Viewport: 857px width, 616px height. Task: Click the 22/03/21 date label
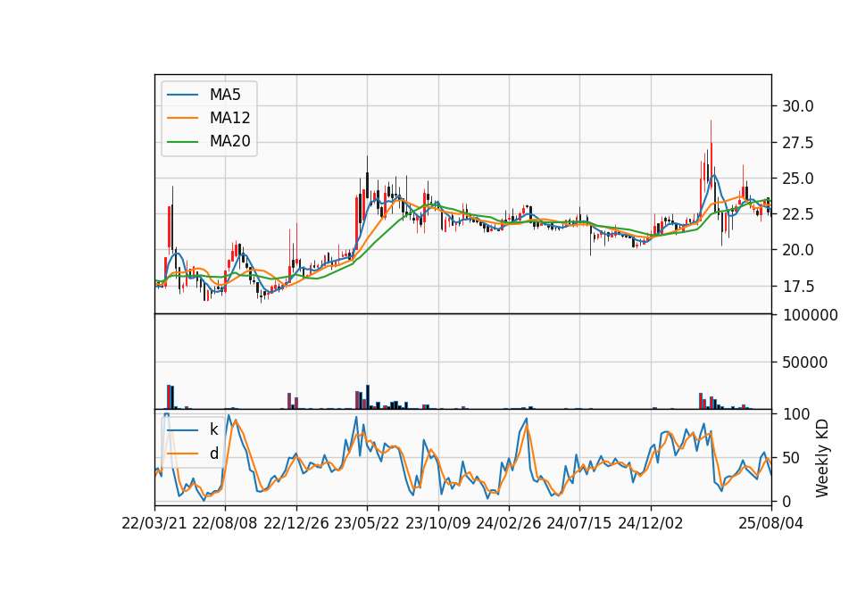154,524
